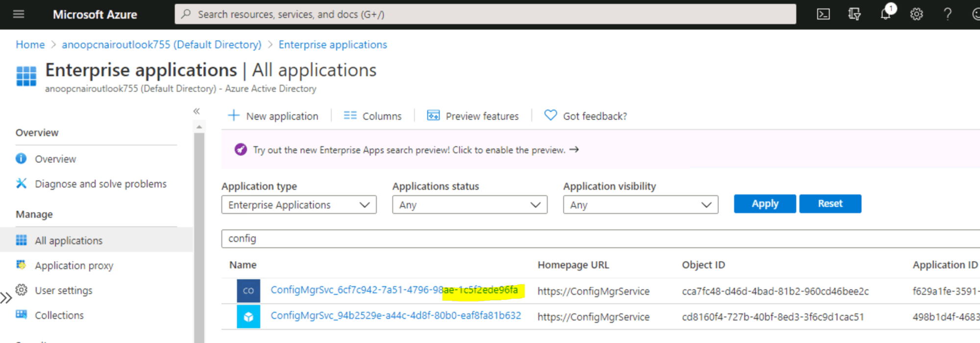Viewport: 980px width, 343px height.
Task: Open Cloud Shell from the top bar
Action: coord(824,14)
